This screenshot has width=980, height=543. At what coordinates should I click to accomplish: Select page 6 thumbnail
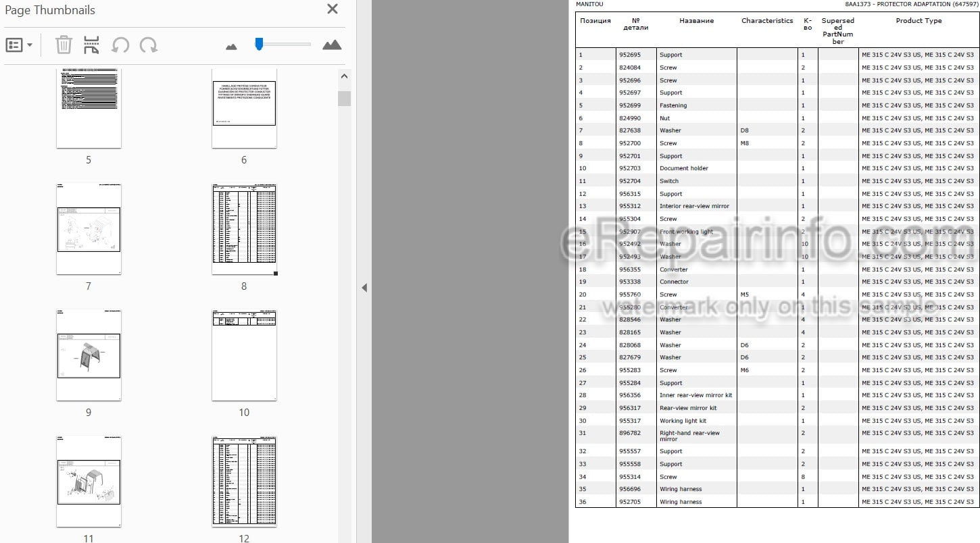pos(244,107)
